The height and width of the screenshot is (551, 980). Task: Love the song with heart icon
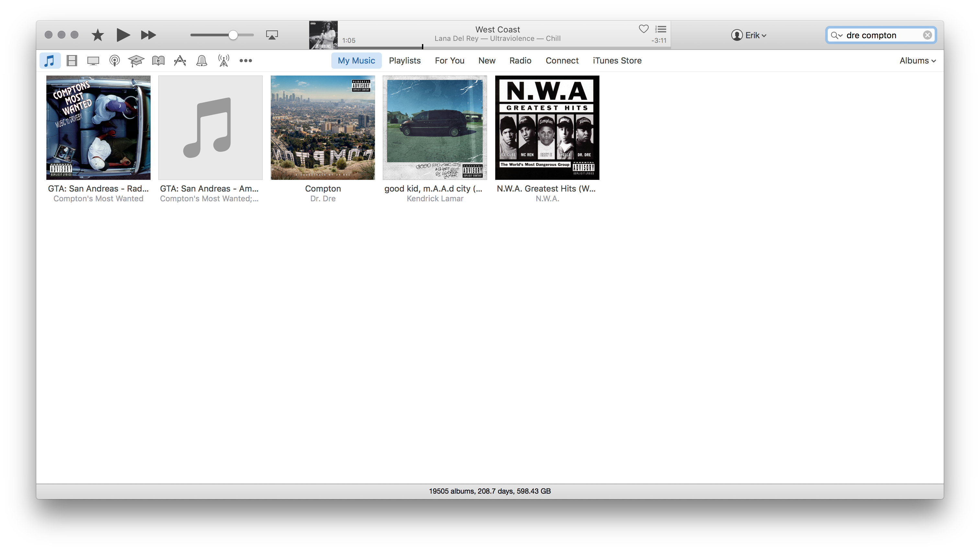[x=644, y=29]
